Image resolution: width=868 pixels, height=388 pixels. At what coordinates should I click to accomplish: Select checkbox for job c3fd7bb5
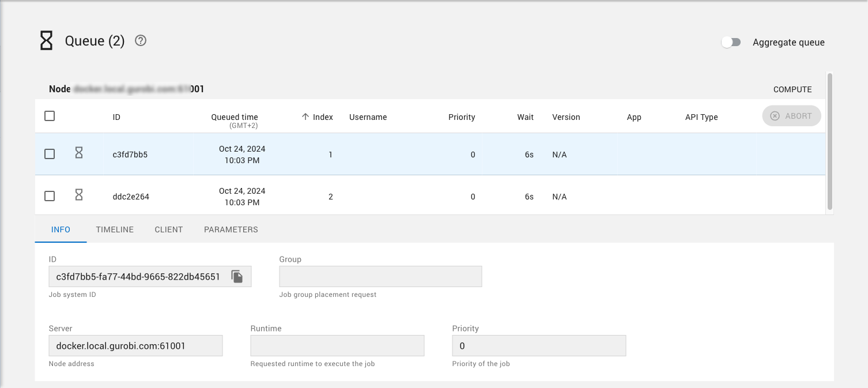point(50,154)
